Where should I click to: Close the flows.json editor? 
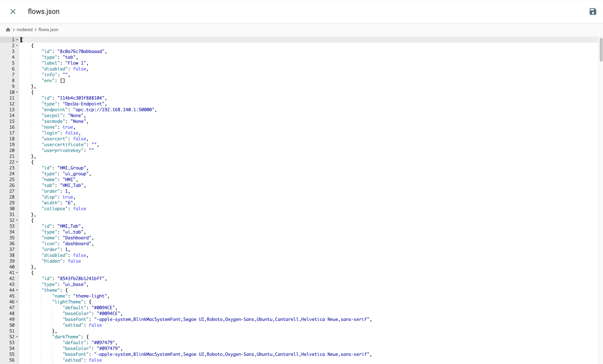(x=13, y=12)
